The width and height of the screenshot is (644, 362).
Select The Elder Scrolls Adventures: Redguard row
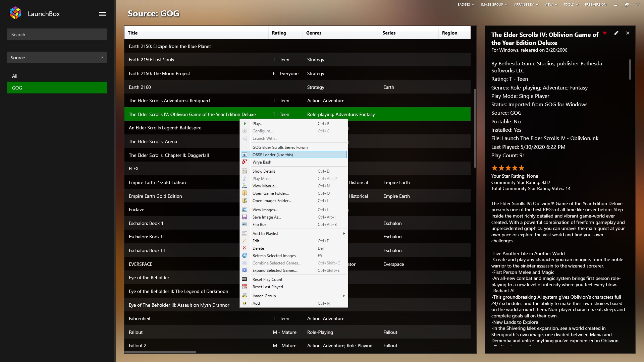point(298,101)
